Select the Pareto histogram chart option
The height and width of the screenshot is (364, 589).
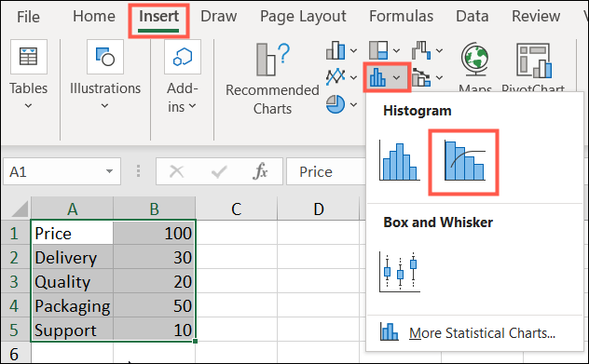(464, 161)
